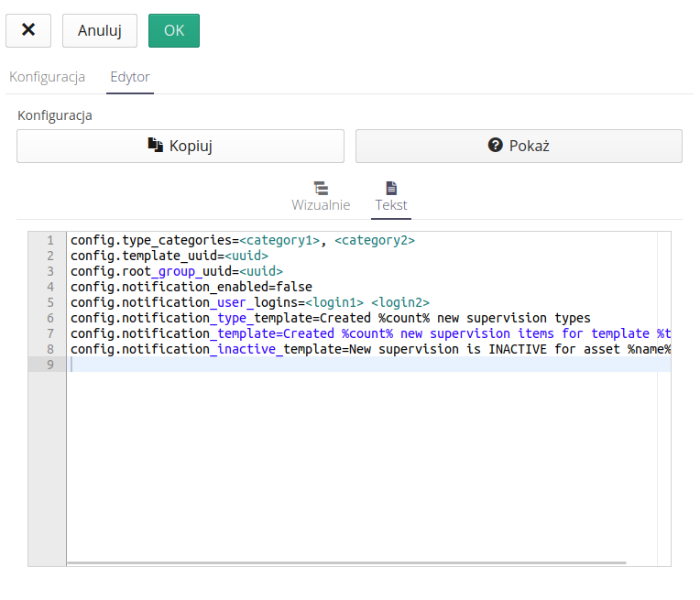This screenshot has width=700, height=600.
Task: Click the X close icon button
Action: click(x=28, y=30)
